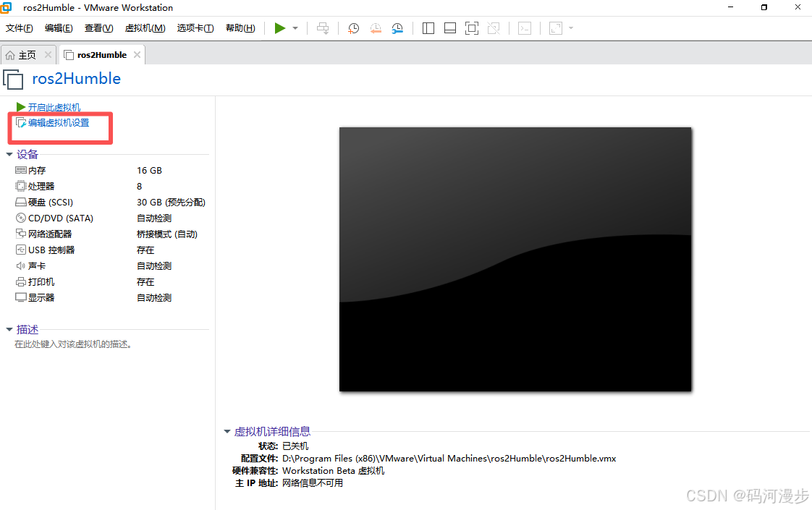Open the power options dropdown arrow
812x510 pixels.
pyautogui.click(x=295, y=28)
